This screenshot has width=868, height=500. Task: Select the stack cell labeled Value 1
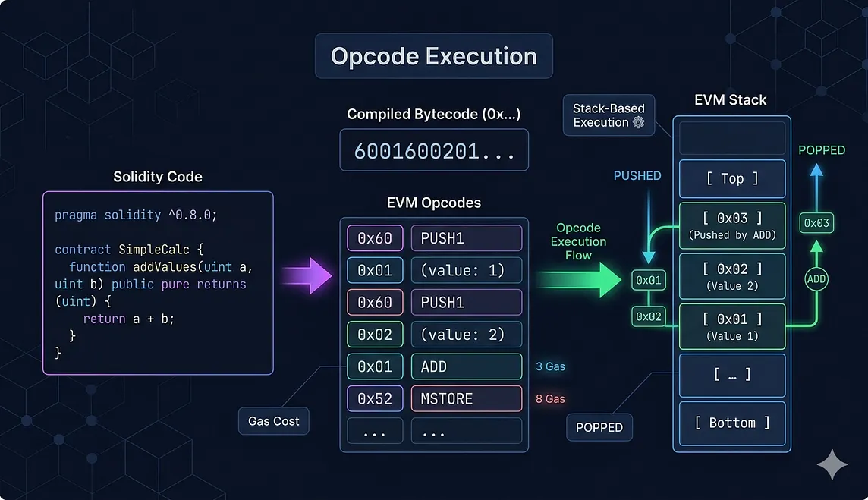[x=732, y=327]
